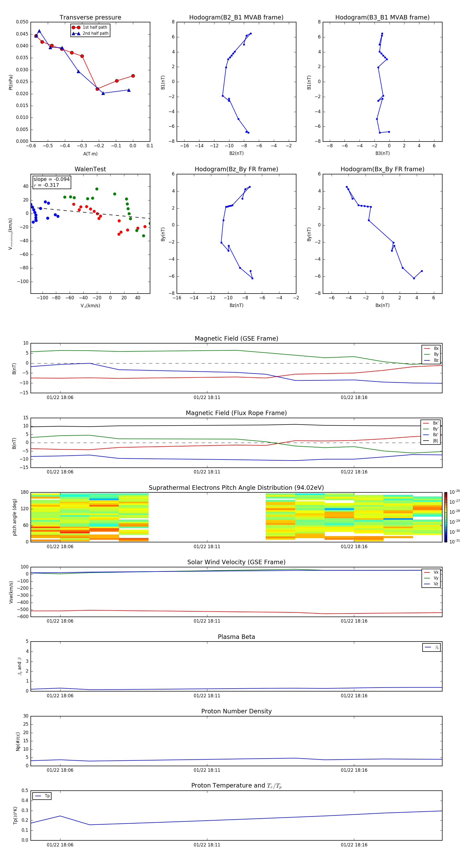
Task: Click the 'Bx(nT)' x-axis label
Action: coord(382,305)
